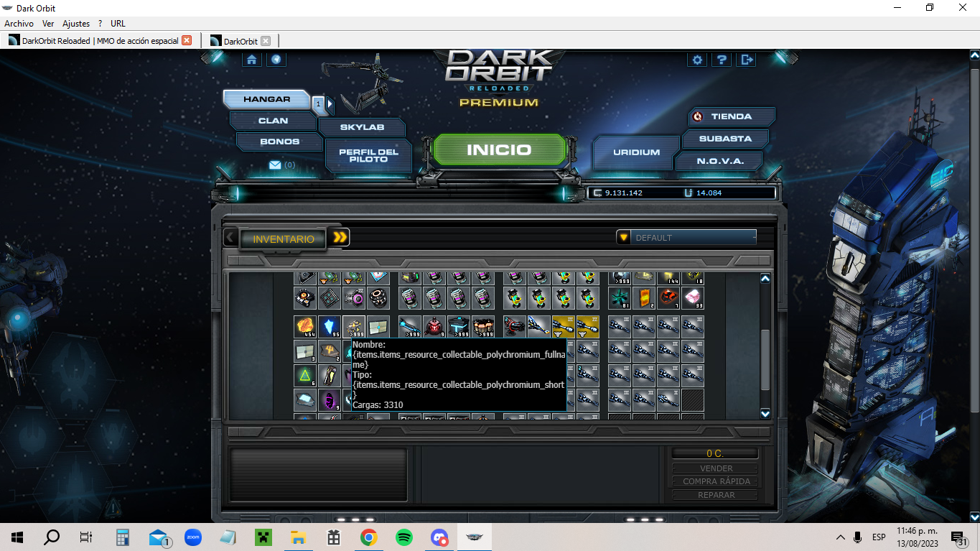Open the CLAN page
This screenshot has width=980, height=551.
273,121
